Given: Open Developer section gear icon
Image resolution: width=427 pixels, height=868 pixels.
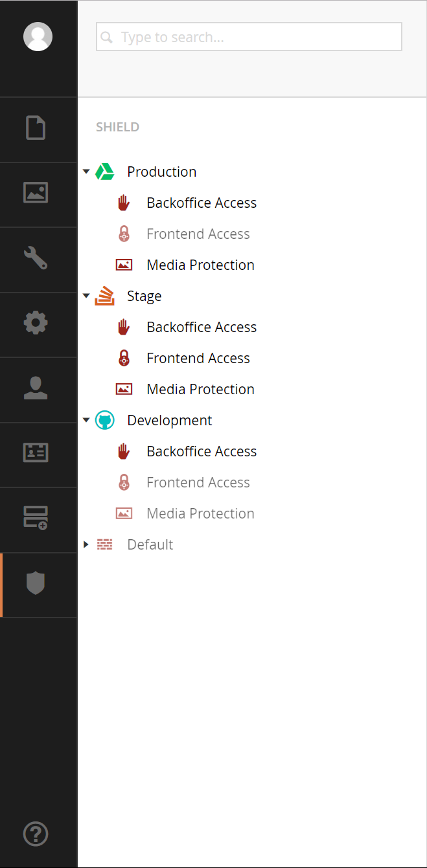Looking at the screenshot, I should pos(36,322).
